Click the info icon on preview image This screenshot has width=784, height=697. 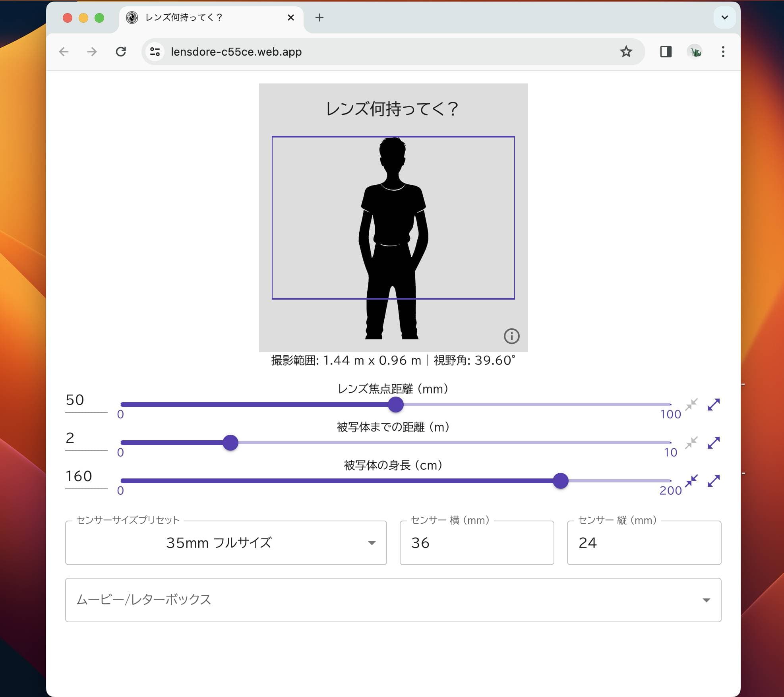point(511,336)
